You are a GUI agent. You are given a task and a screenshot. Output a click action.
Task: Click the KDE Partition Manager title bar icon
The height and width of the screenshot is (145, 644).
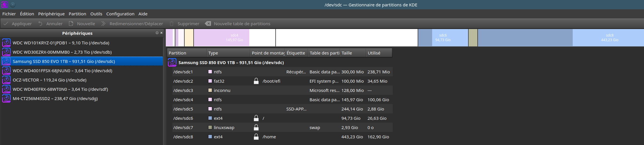(5, 5)
